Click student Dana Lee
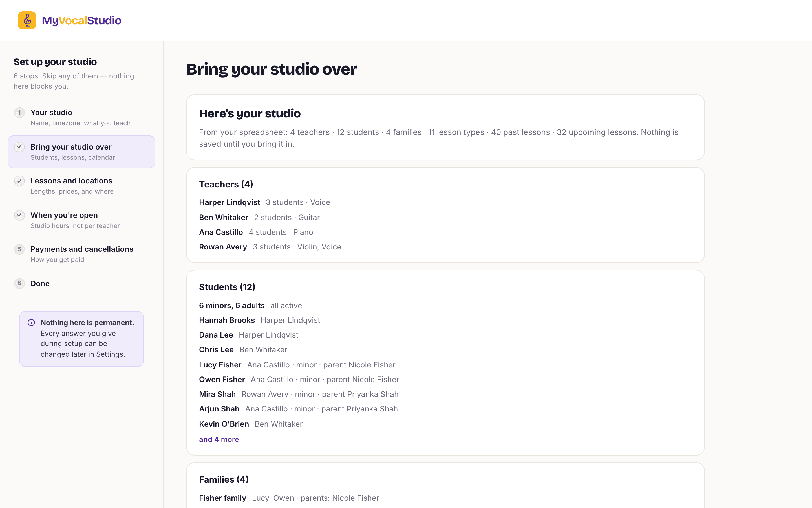Screen dimensions: 812x508 [x=216, y=335]
